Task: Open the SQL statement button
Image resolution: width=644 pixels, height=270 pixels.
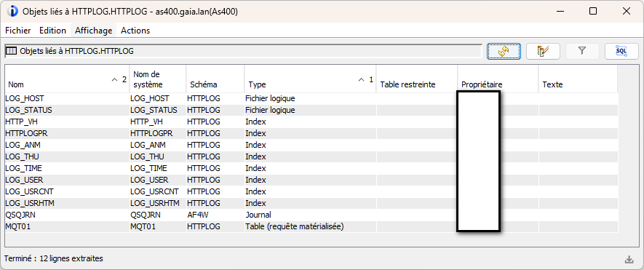Action: (x=621, y=52)
